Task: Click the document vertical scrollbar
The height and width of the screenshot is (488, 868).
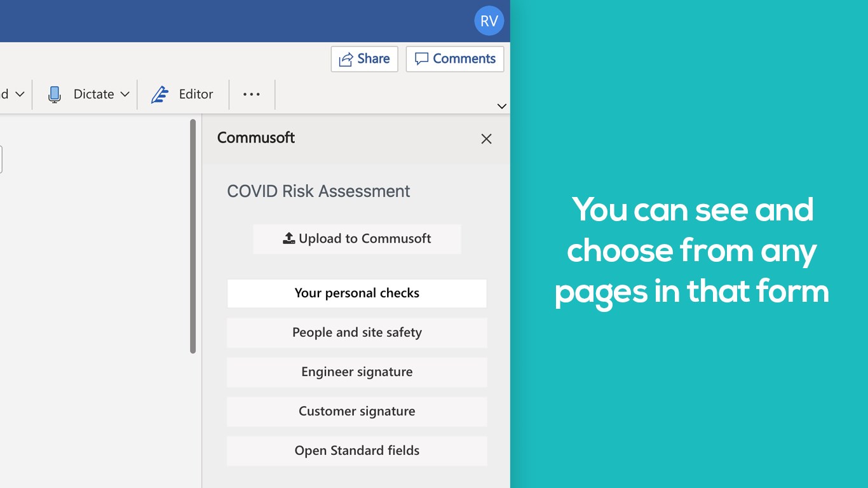Action: tap(193, 235)
